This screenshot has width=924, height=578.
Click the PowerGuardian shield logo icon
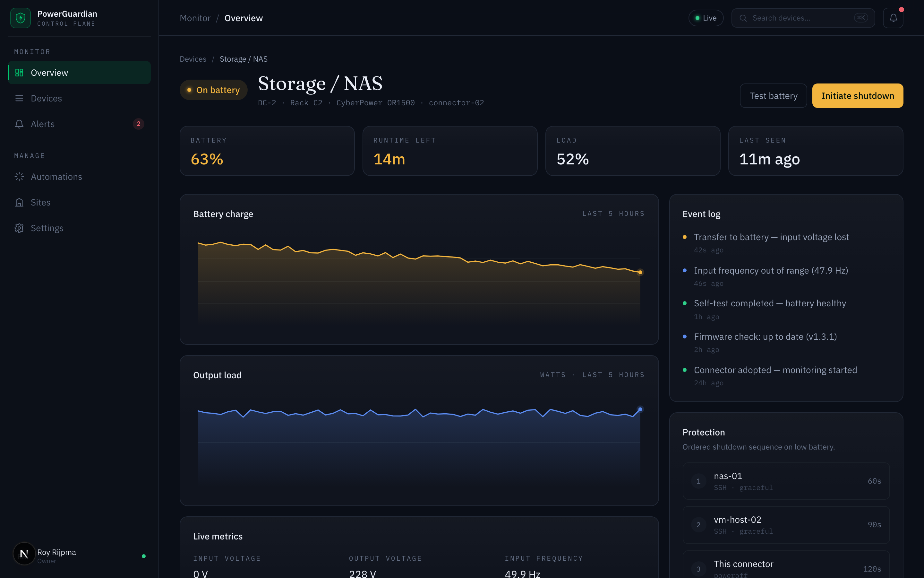[20, 18]
